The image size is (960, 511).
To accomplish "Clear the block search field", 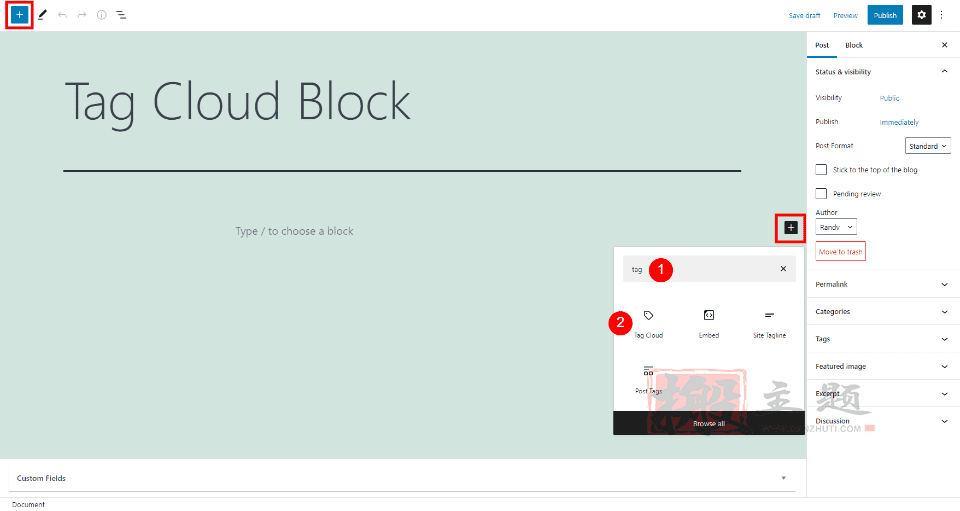I will 783,269.
